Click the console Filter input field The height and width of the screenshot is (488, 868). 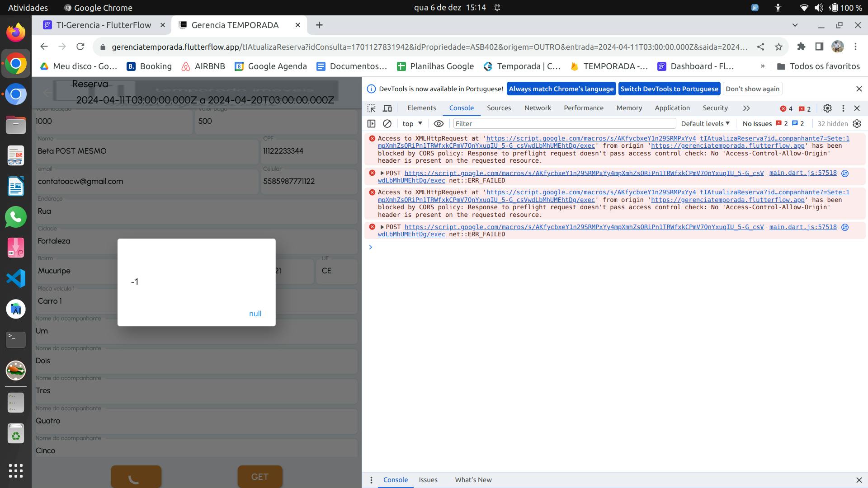click(x=564, y=124)
